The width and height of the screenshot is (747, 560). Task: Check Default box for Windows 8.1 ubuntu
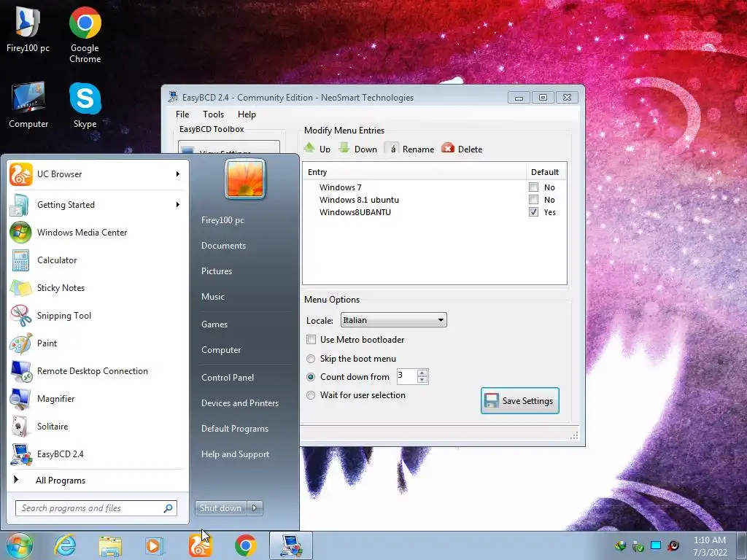pyautogui.click(x=533, y=200)
